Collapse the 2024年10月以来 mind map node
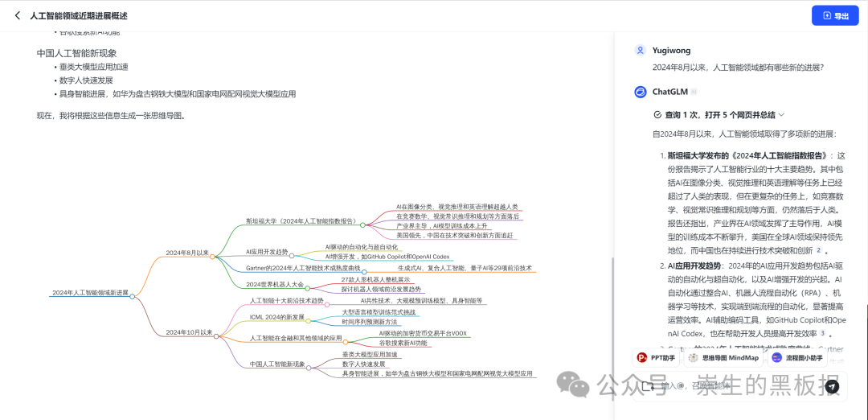The width and height of the screenshot is (868, 420). click(216, 336)
